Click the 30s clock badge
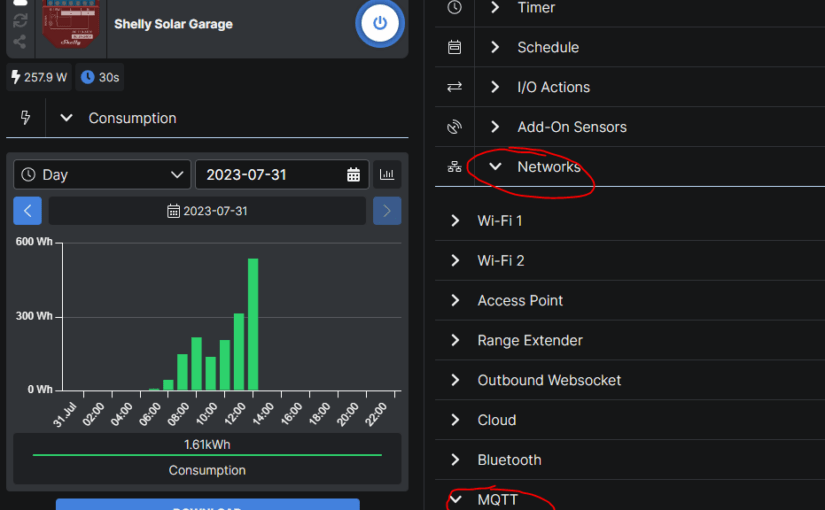 (x=100, y=77)
